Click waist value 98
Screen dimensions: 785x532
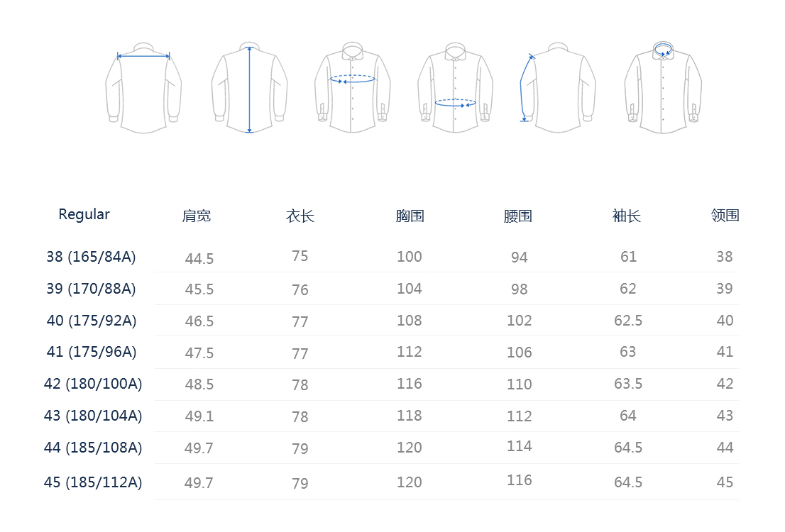(519, 289)
